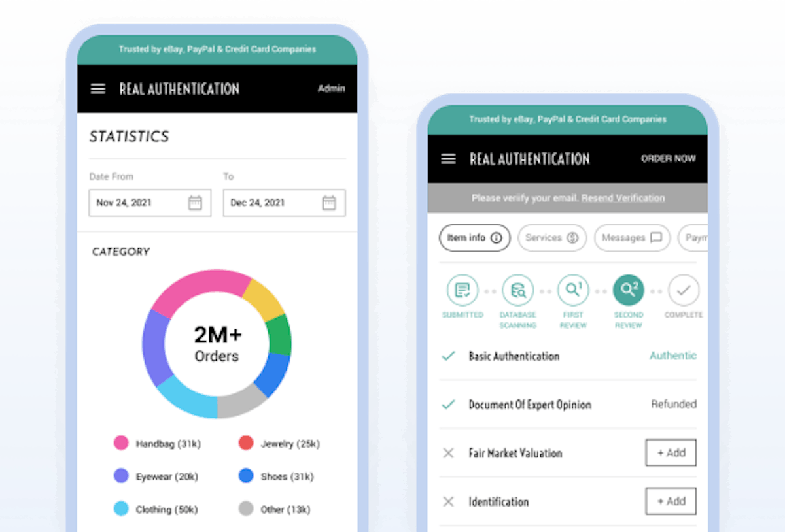The height and width of the screenshot is (532, 785).
Task: Open hamburger menu on order status phone
Action: point(449,159)
